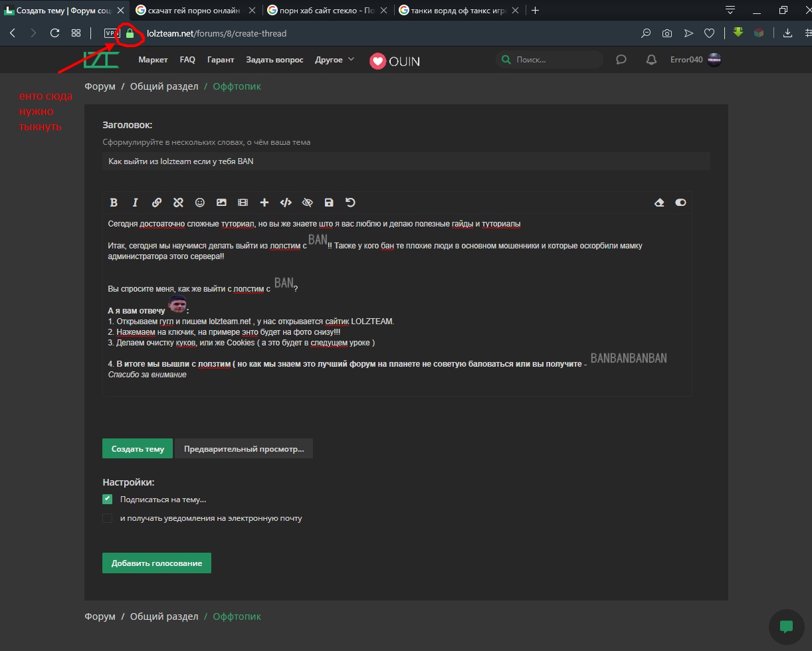812x651 pixels.
Task: Insert a code block in the editor
Action: [286, 203]
